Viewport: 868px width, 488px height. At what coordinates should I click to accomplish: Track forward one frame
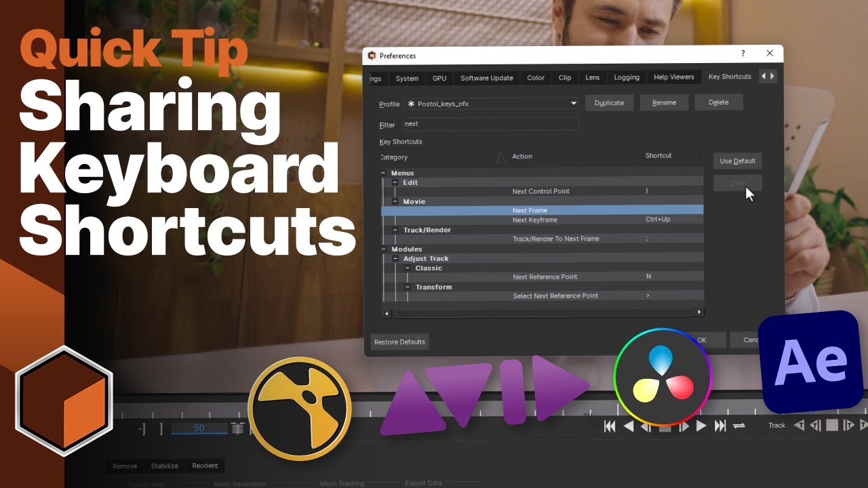[x=848, y=425]
